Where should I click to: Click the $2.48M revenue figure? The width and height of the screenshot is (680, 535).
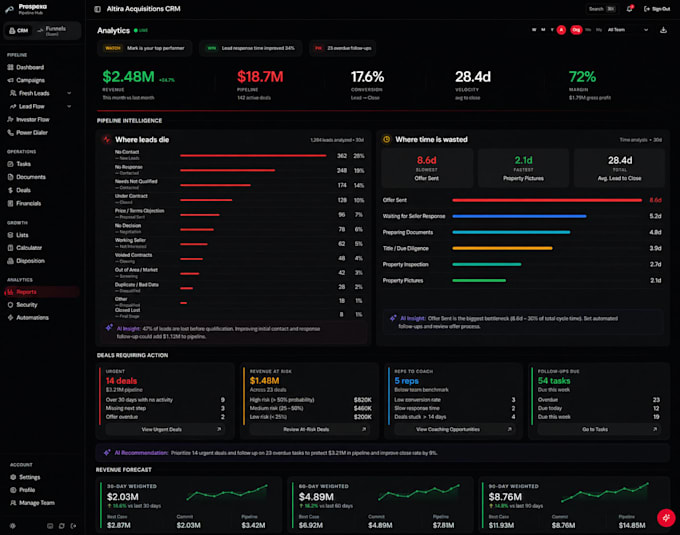click(x=128, y=77)
